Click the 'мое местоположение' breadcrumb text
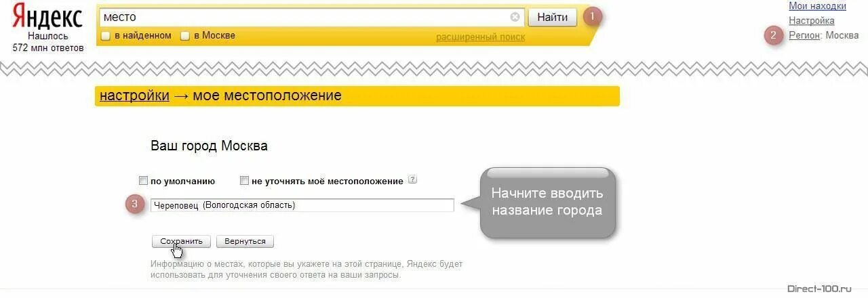 [x=267, y=95]
